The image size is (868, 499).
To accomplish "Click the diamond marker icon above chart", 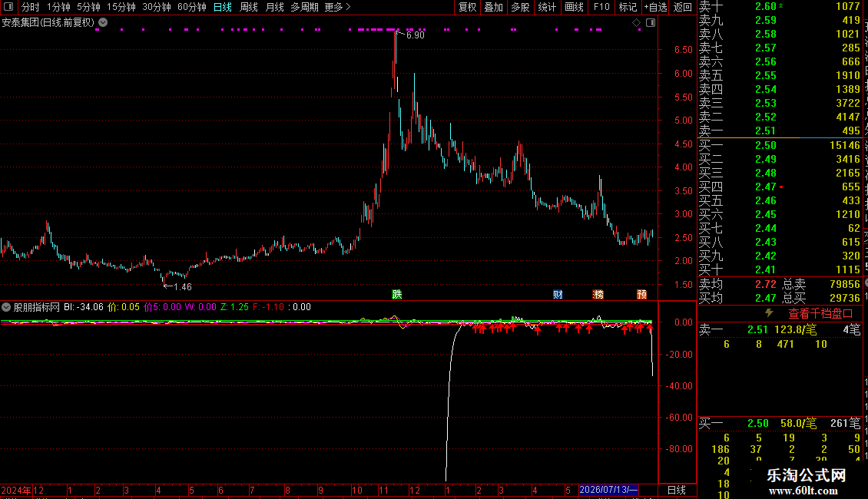I will tap(637, 23).
